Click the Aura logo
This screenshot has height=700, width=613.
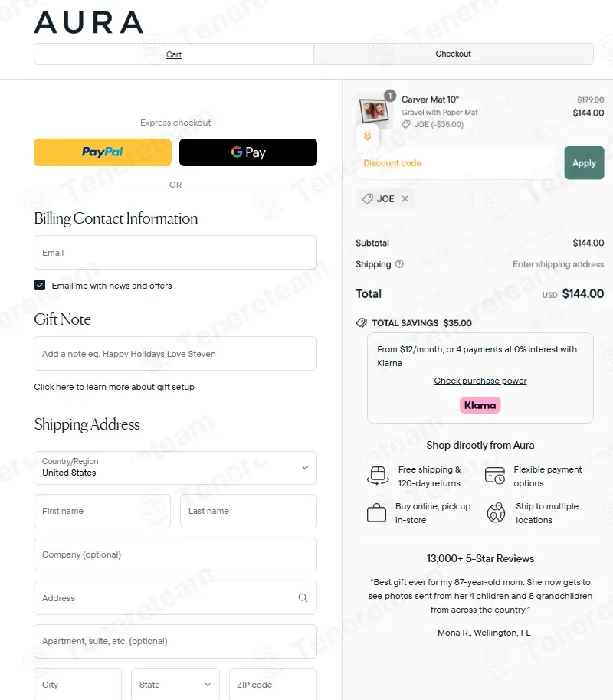pos(88,22)
